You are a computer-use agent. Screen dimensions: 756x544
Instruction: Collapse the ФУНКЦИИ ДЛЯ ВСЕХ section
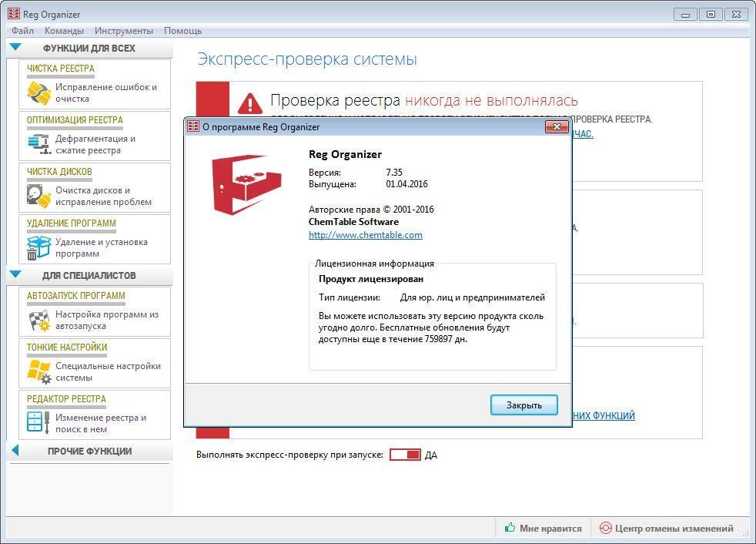(x=15, y=47)
